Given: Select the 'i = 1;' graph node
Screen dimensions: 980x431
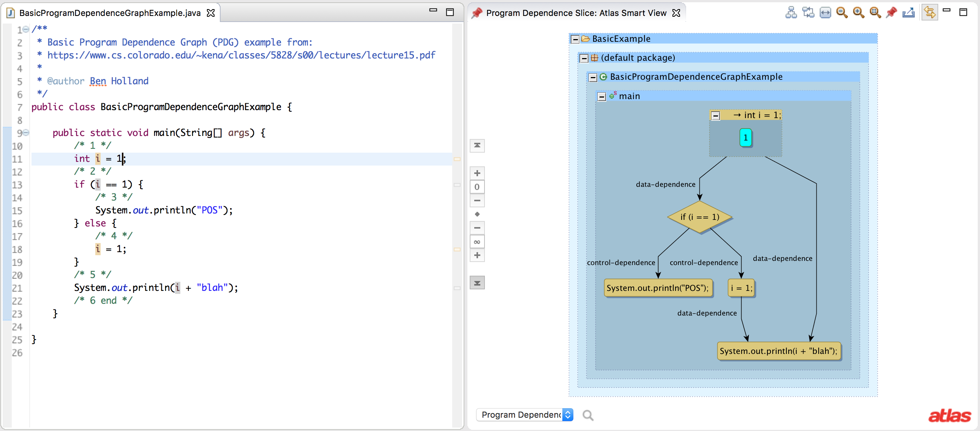Looking at the screenshot, I should (741, 288).
